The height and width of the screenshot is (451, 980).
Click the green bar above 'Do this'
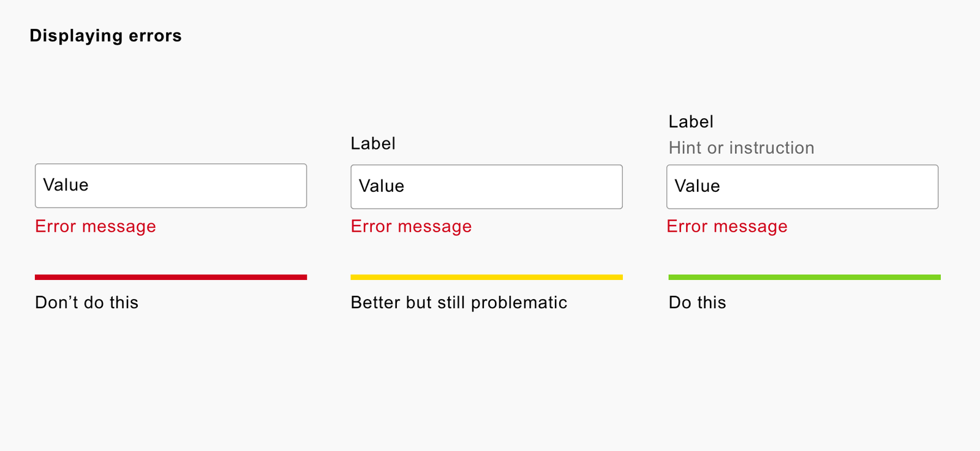(804, 278)
